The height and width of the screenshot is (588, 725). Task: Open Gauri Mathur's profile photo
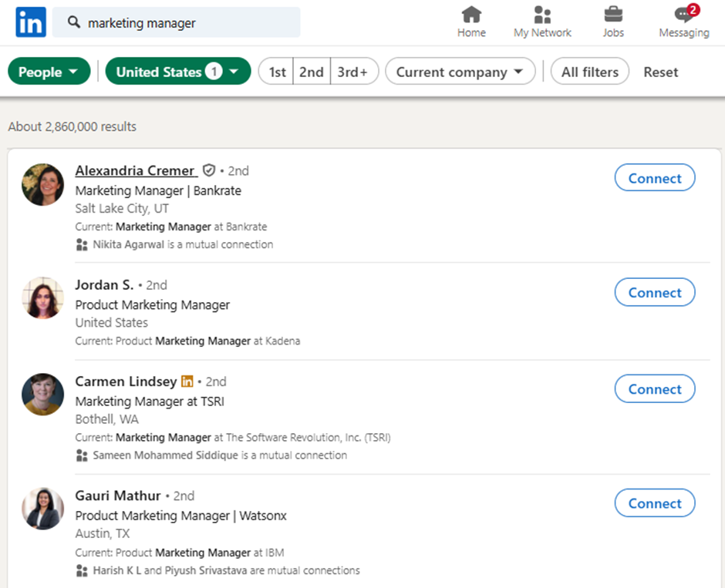(43, 509)
